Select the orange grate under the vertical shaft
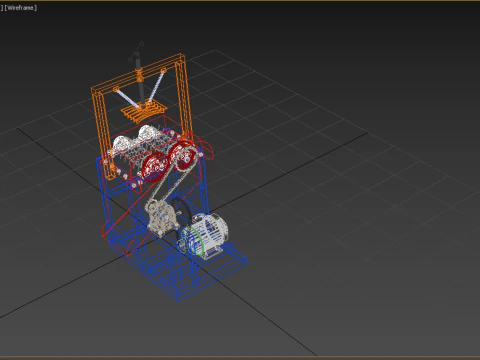Screen dimensions: 480x360 (144, 111)
